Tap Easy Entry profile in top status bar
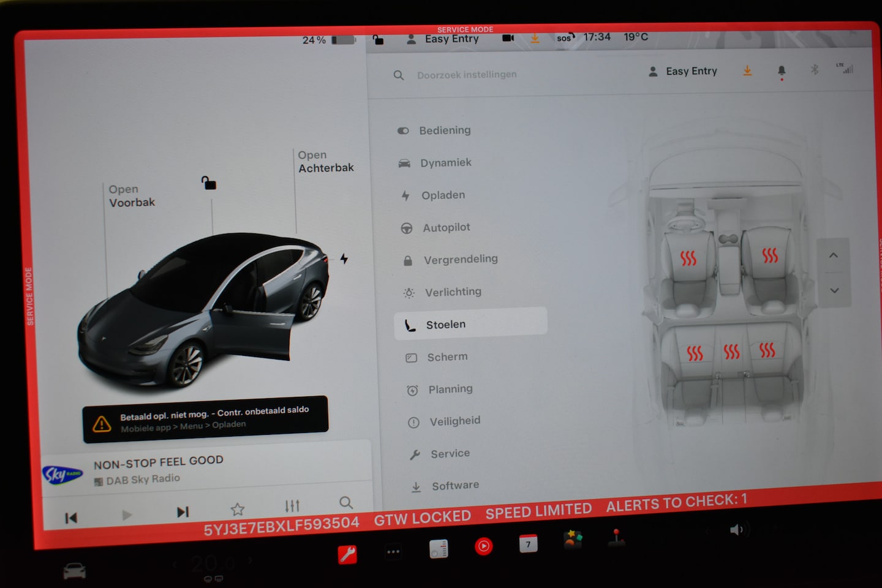882x588 pixels. coord(443,39)
